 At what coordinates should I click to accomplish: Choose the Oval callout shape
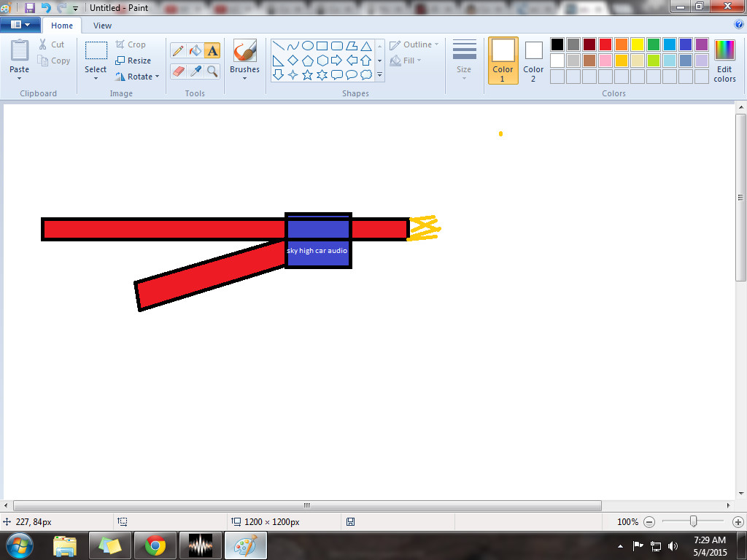tap(352, 75)
